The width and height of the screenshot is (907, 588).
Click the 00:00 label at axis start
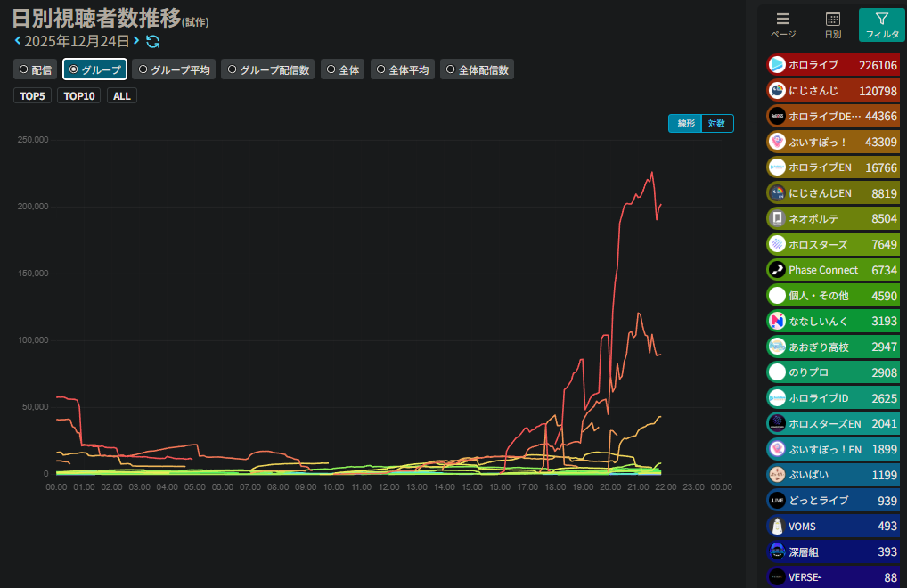[x=56, y=486]
